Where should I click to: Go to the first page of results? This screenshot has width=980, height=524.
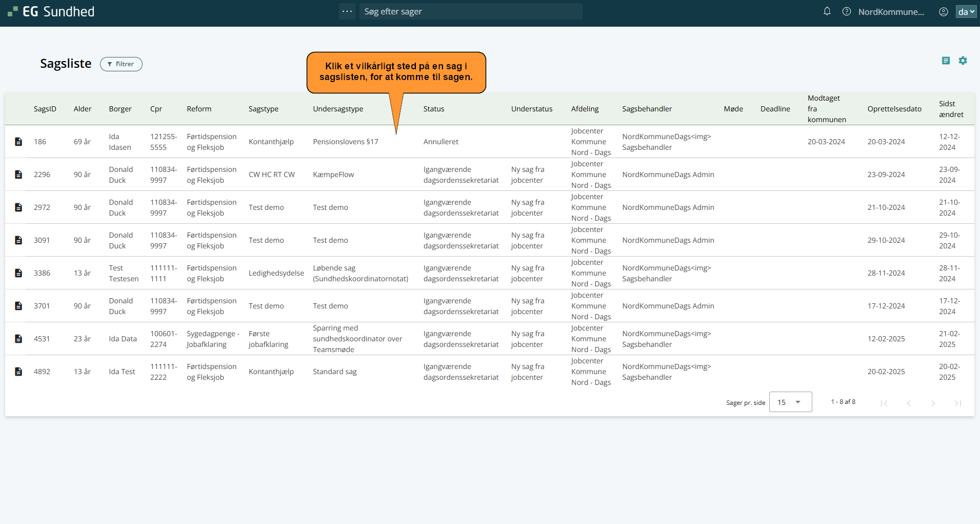pos(884,403)
